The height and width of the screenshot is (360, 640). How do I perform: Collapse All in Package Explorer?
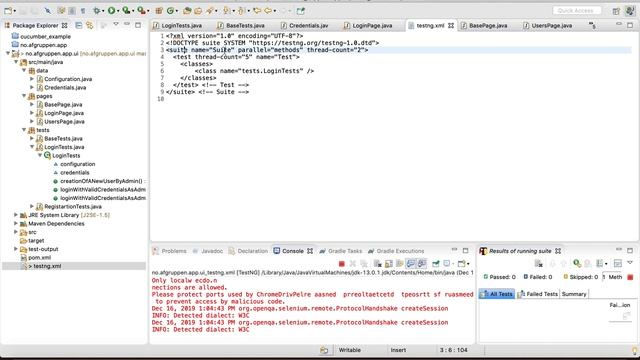(x=78, y=25)
